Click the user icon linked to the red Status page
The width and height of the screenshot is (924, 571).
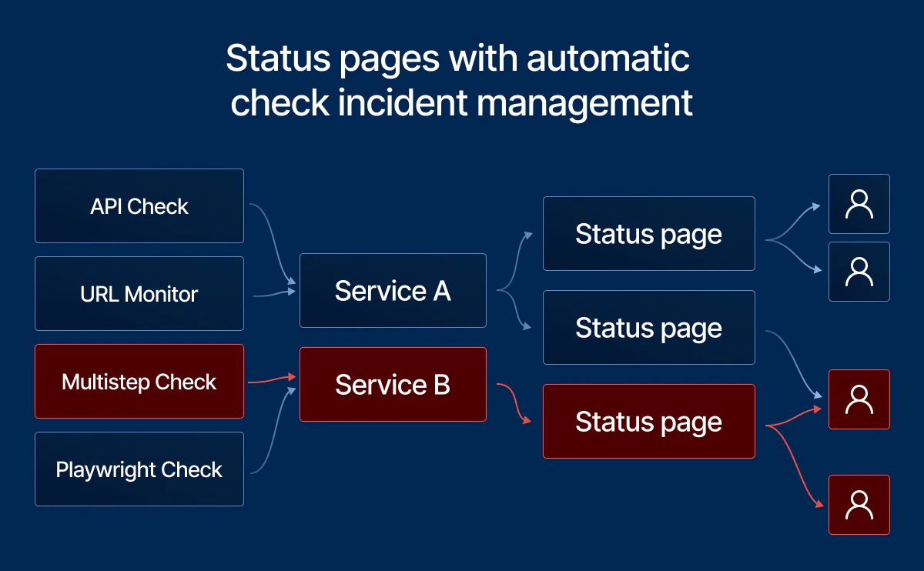click(859, 399)
